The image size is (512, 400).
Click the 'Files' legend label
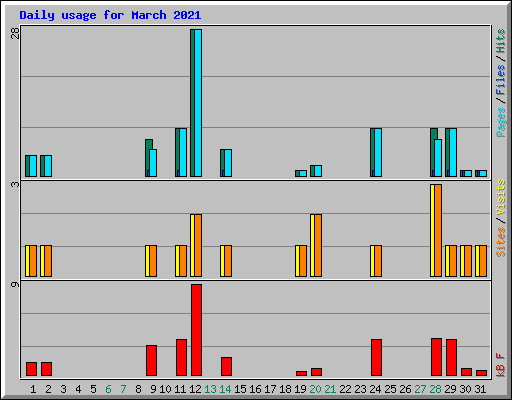tap(500, 80)
